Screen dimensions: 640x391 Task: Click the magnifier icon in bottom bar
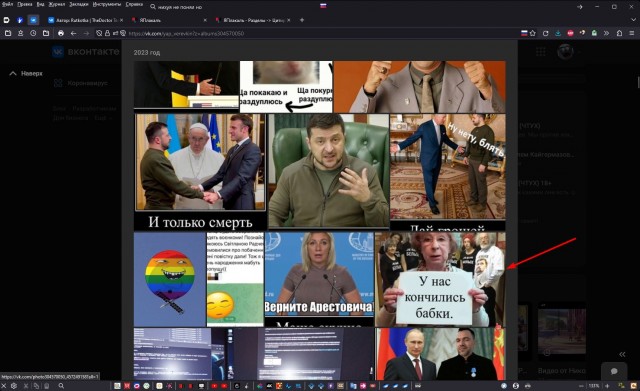click(61, 386)
